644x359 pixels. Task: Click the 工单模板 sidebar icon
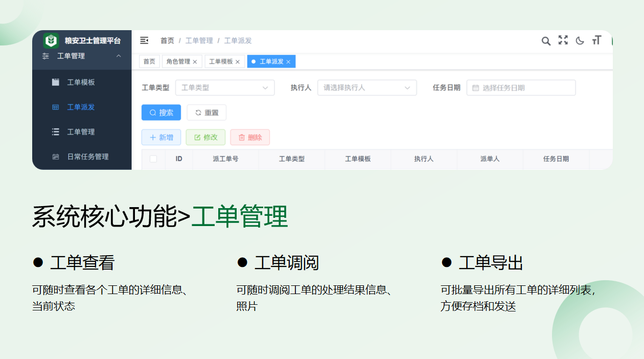tap(56, 82)
